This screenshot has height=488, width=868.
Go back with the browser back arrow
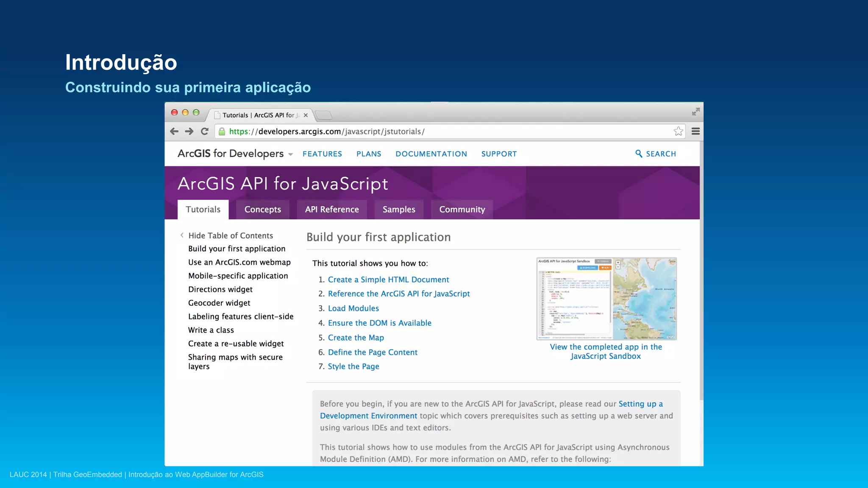coord(174,131)
